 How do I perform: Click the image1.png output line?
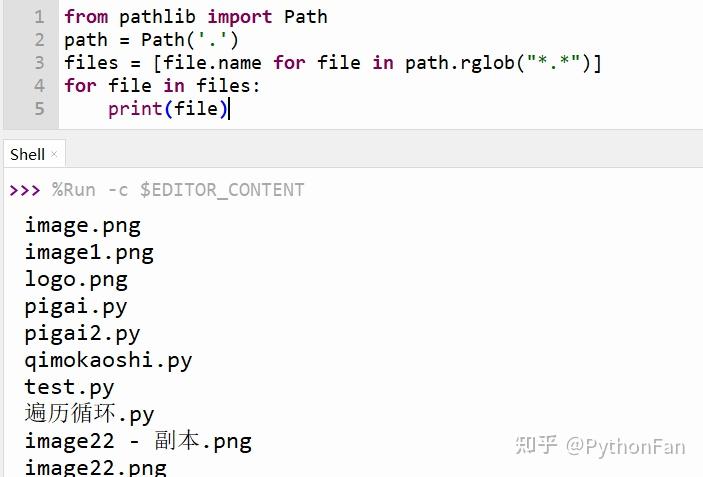click(x=89, y=253)
